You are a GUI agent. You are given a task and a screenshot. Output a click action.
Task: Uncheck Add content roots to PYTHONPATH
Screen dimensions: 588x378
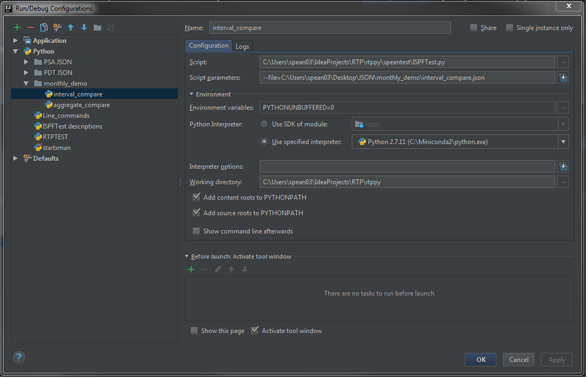(x=197, y=197)
